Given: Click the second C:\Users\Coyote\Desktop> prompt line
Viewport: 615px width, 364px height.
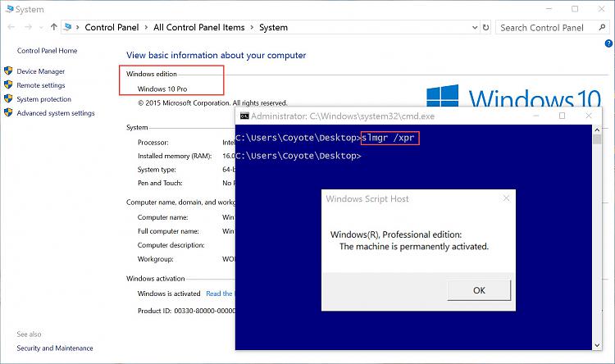Looking at the screenshot, I should (298, 156).
